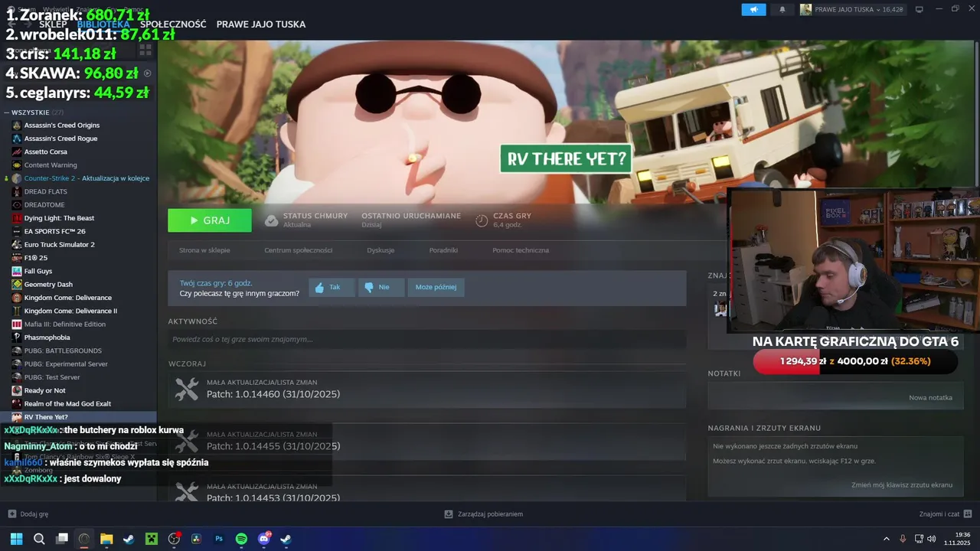Open Assassin's Creed Origins in the library

tap(61, 125)
